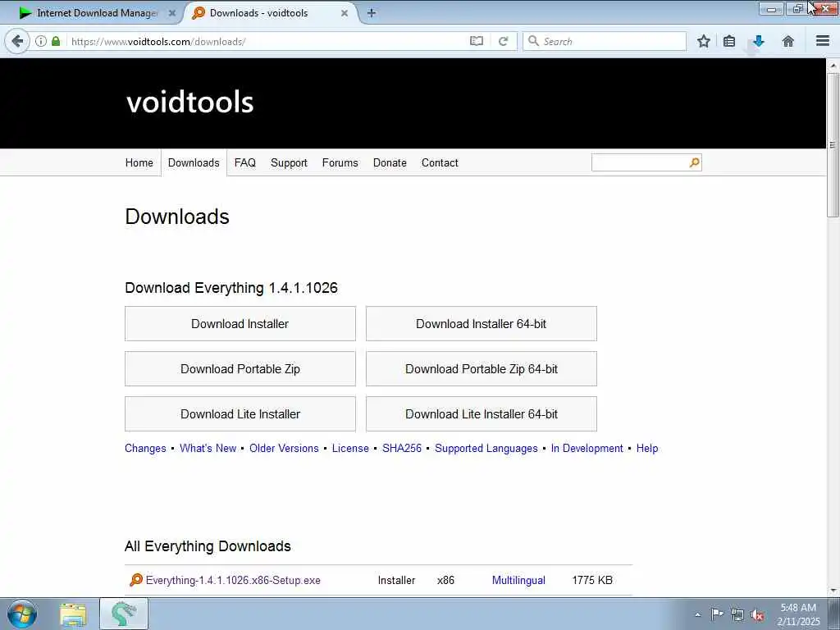Open the Older Versions link

click(x=284, y=448)
